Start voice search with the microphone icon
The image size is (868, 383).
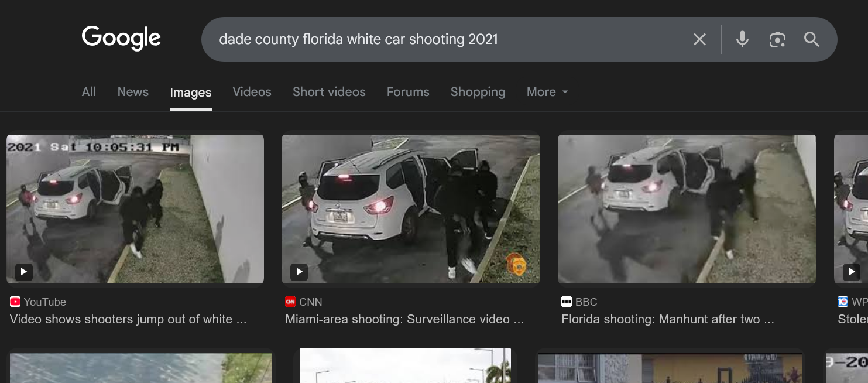[742, 39]
